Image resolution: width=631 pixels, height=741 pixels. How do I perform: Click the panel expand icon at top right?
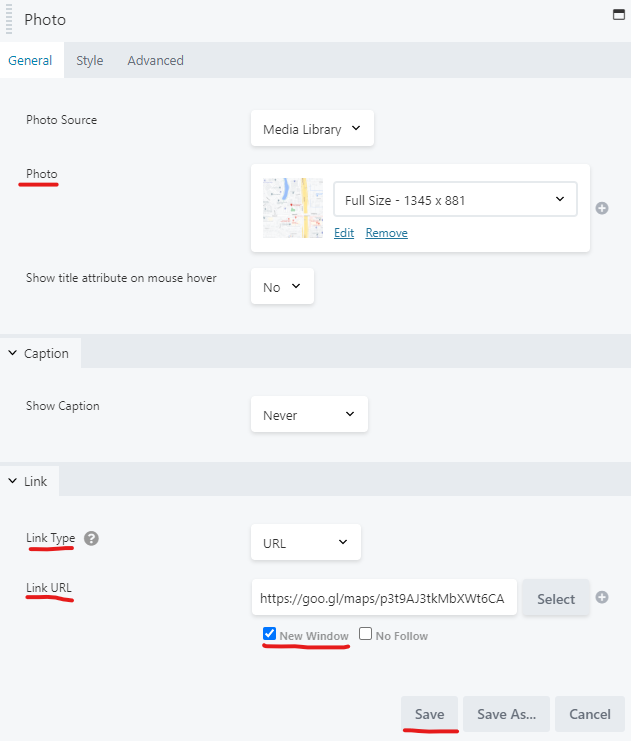[619, 15]
